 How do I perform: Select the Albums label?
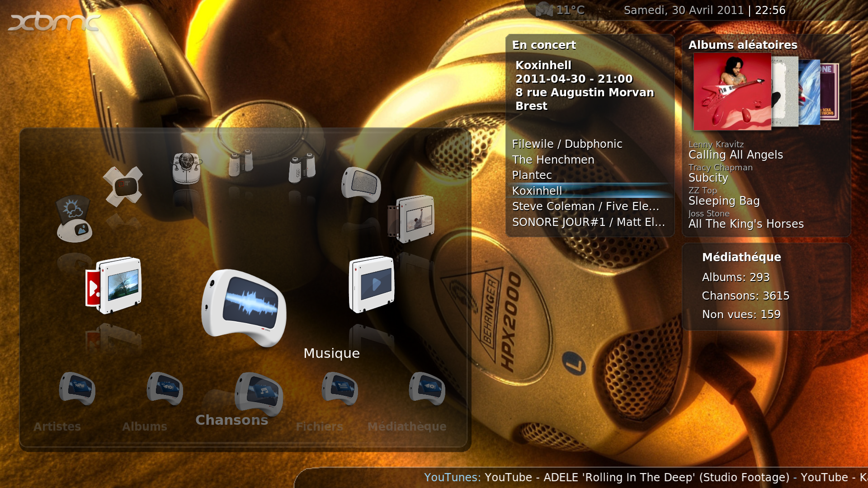(145, 427)
